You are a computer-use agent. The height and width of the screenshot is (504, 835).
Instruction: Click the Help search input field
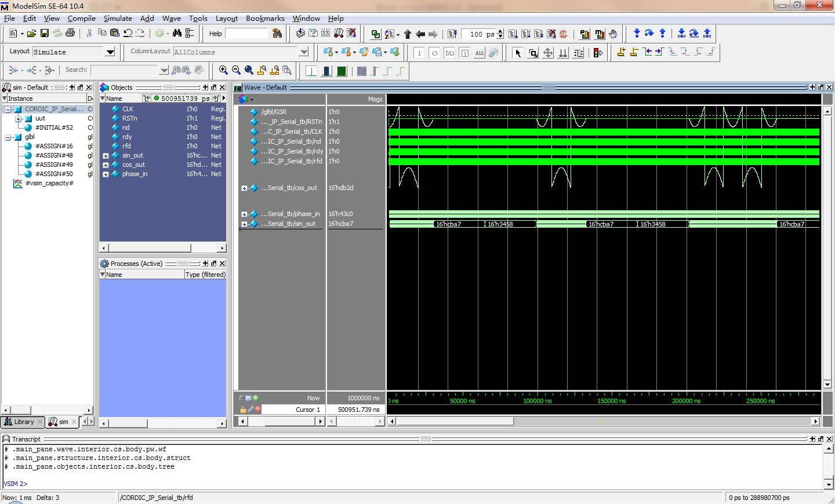tap(246, 34)
